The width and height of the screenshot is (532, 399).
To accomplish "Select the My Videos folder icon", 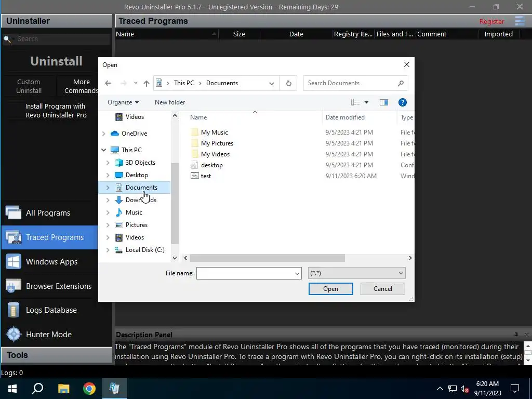I will tap(194, 154).
